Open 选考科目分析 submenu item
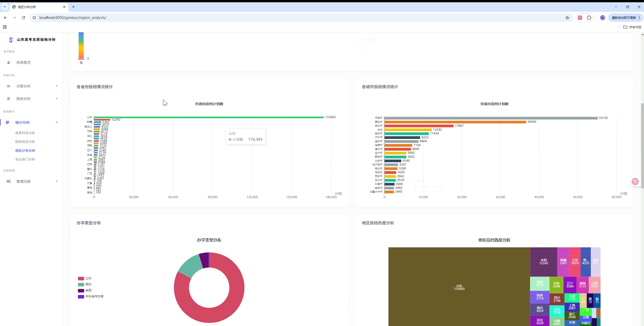 point(25,133)
